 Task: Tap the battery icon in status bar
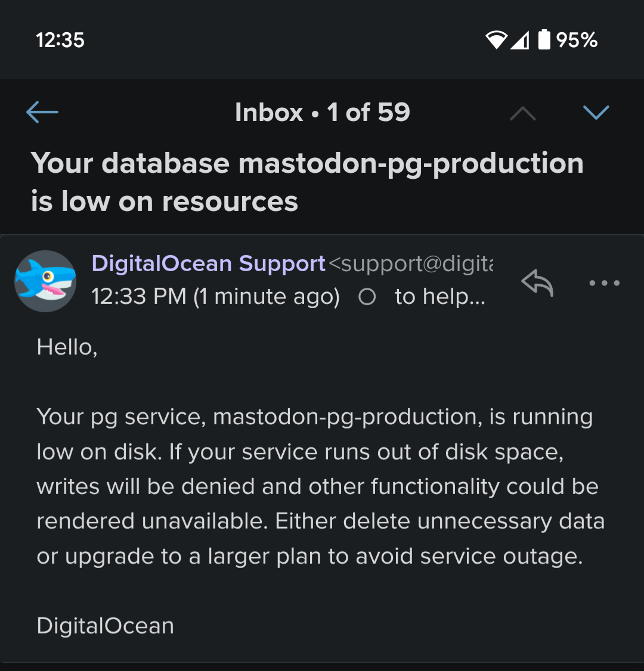pyautogui.click(x=544, y=40)
